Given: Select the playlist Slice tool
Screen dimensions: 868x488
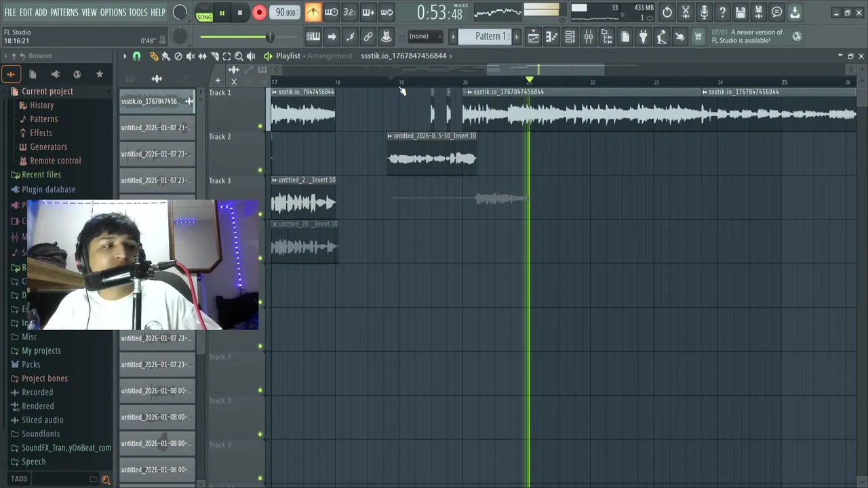Looking at the screenshot, I should (x=215, y=56).
